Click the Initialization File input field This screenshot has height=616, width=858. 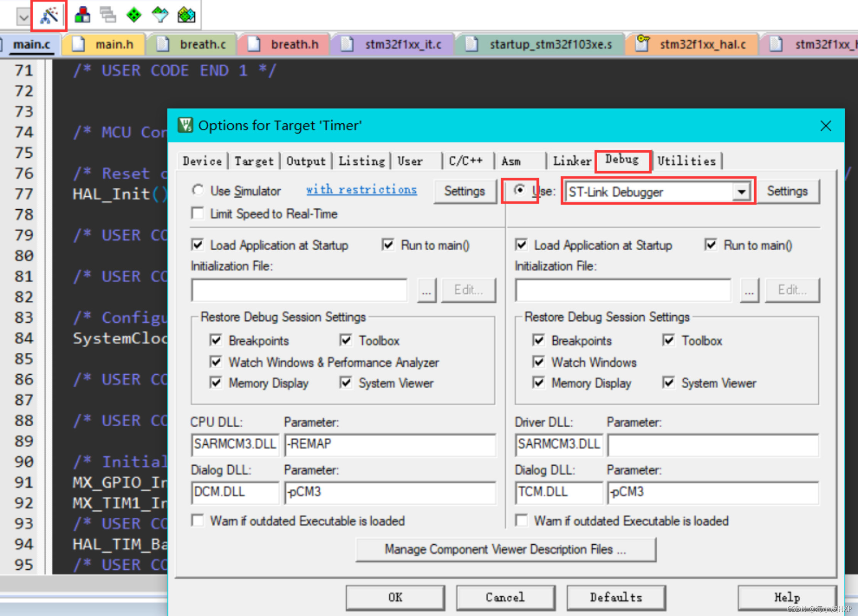pyautogui.click(x=299, y=290)
